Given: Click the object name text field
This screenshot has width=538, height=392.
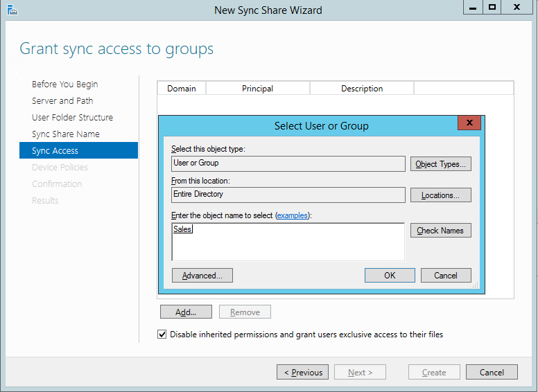Looking at the screenshot, I should (288, 241).
